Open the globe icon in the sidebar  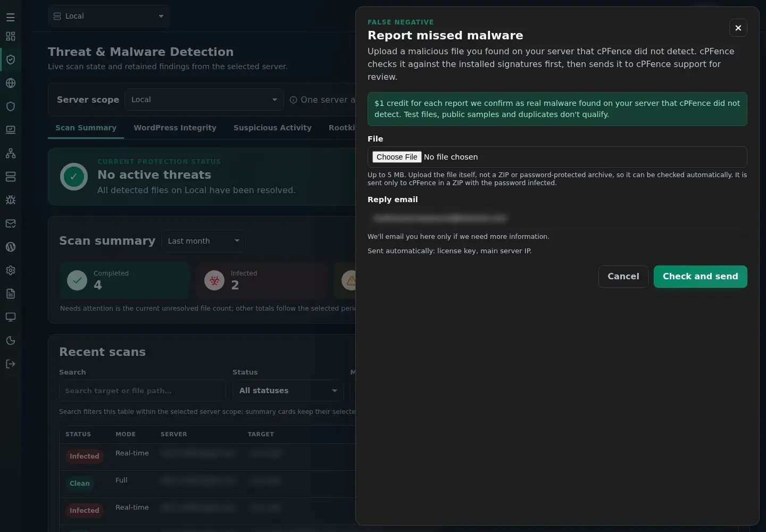[11, 83]
